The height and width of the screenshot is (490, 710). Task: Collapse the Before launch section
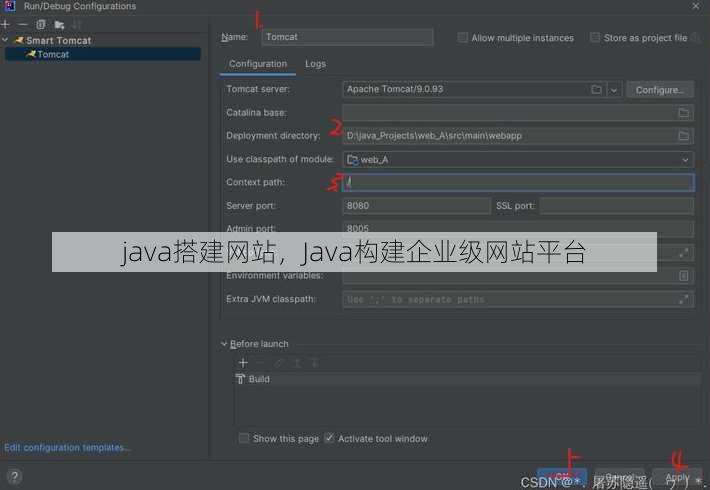(x=224, y=344)
